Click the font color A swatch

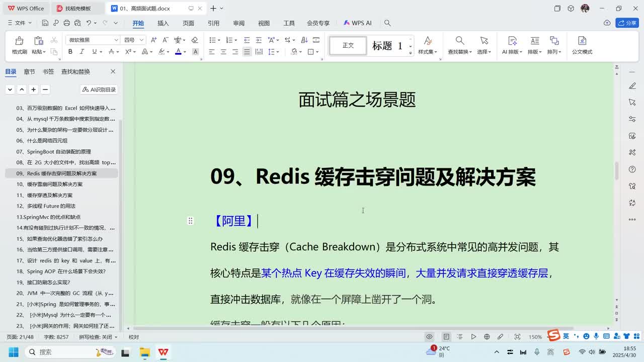[x=178, y=52]
